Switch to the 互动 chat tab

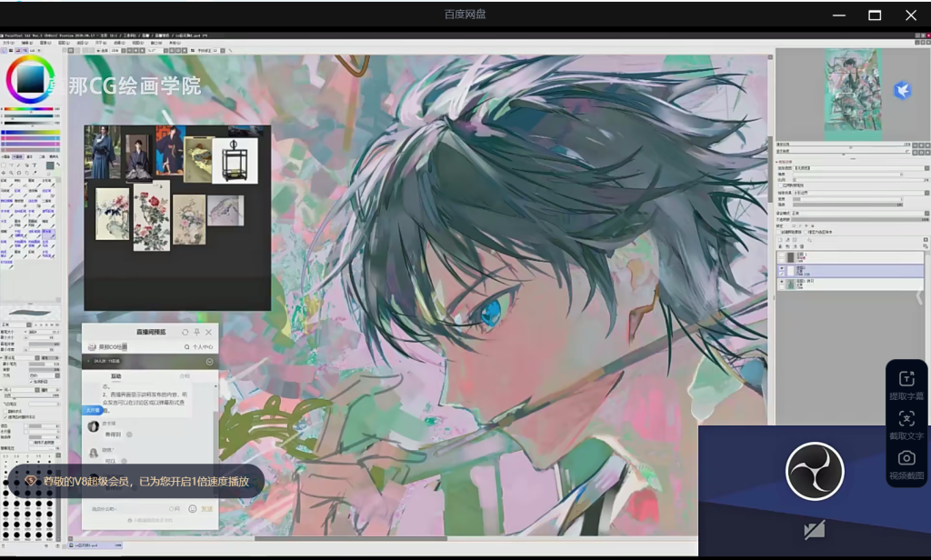tap(116, 375)
